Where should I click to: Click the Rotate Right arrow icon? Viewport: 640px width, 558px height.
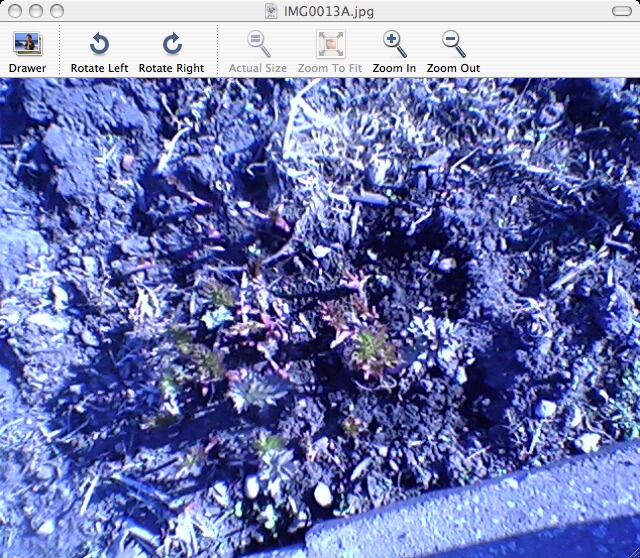pos(171,44)
